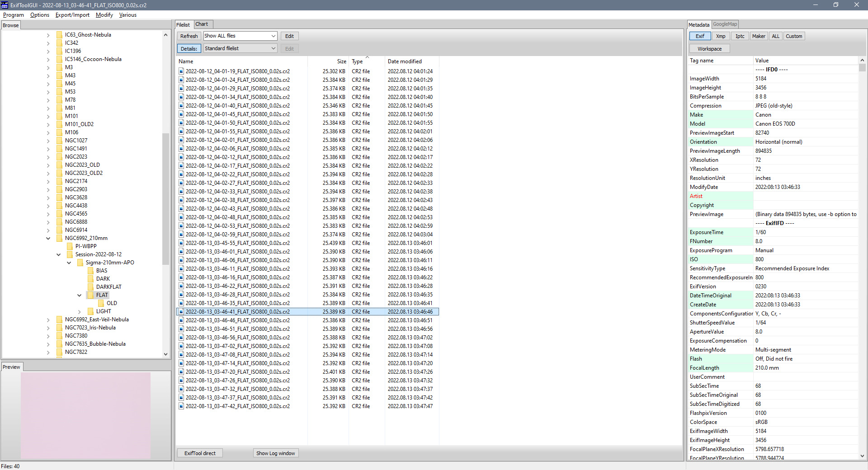
Task: Click the file icon of 2022-08-13_03-47-42_FLAT file
Action: pyautogui.click(x=181, y=406)
